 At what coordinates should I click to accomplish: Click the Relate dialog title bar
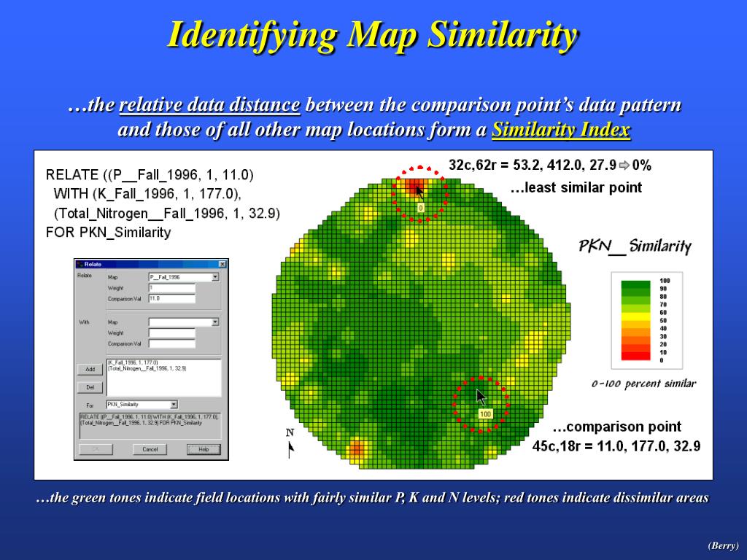click(x=152, y=264)
